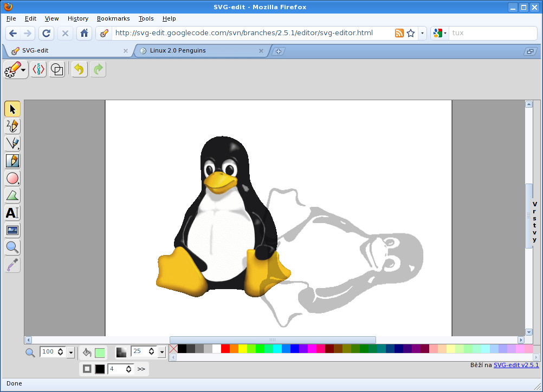This screenshot has width=543, height=392.
Task: Expand more stroke options (>>)
Action: click(141, 369)
